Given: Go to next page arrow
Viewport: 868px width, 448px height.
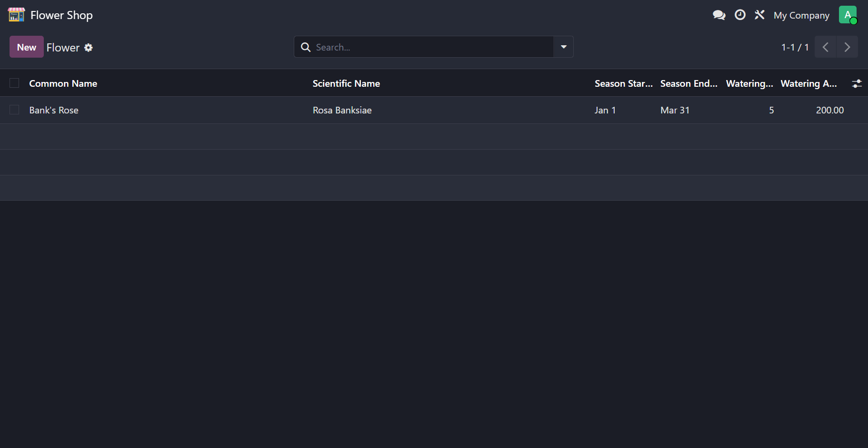Looking at the screenshot, I should [x=847, y=47].
